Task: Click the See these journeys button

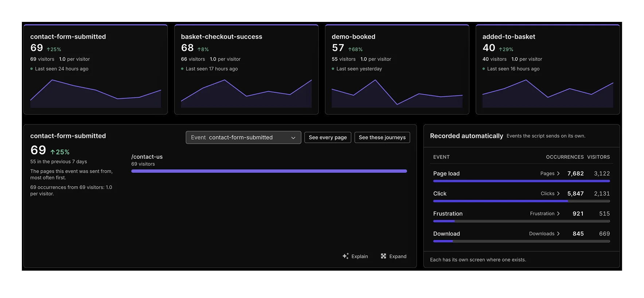Action: pyautogui.click(x=382, y=138)
